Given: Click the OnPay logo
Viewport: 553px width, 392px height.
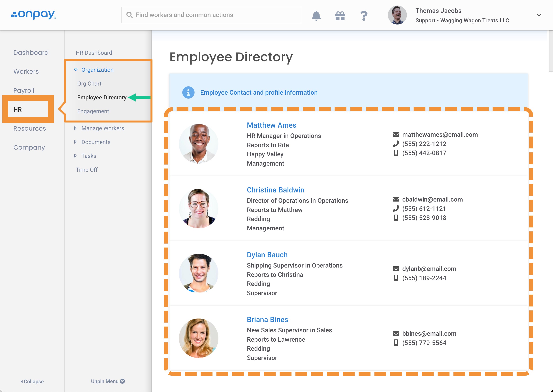Looking at the screenshot, I should pyautogui.click(x=34, y=15).
